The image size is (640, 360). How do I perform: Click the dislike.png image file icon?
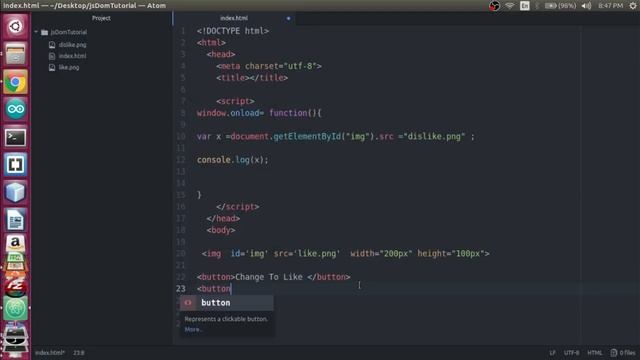52,45
